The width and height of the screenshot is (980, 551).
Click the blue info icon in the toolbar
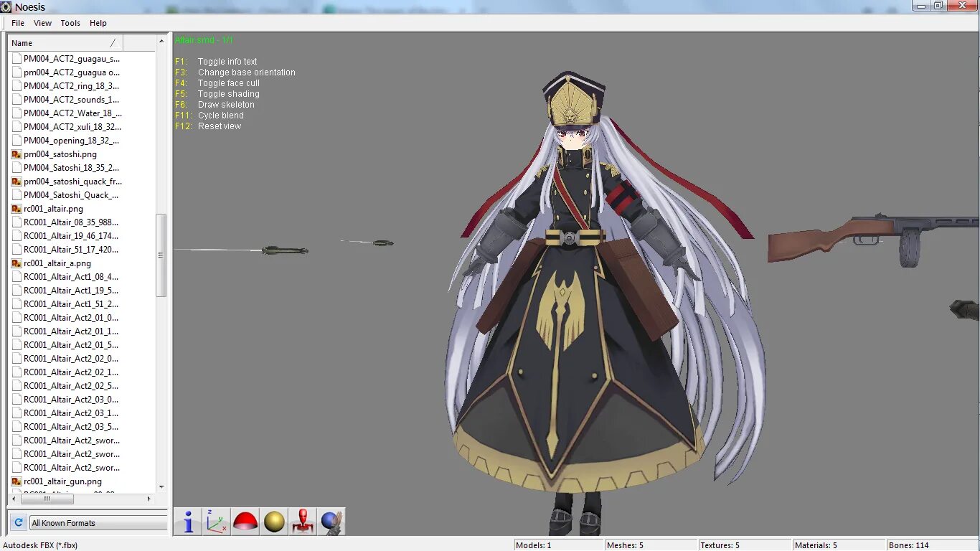188,522
